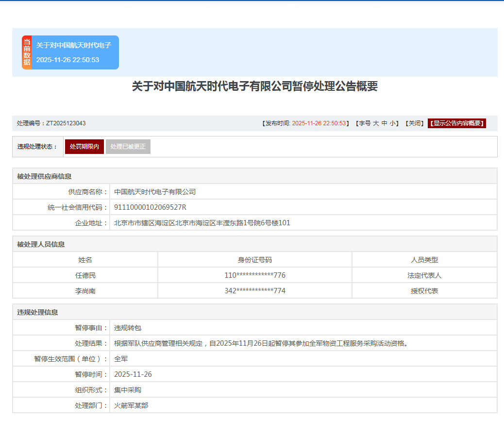Screen dimensions: 504x421
Task: Click the company address value
Action: [202, 223]
